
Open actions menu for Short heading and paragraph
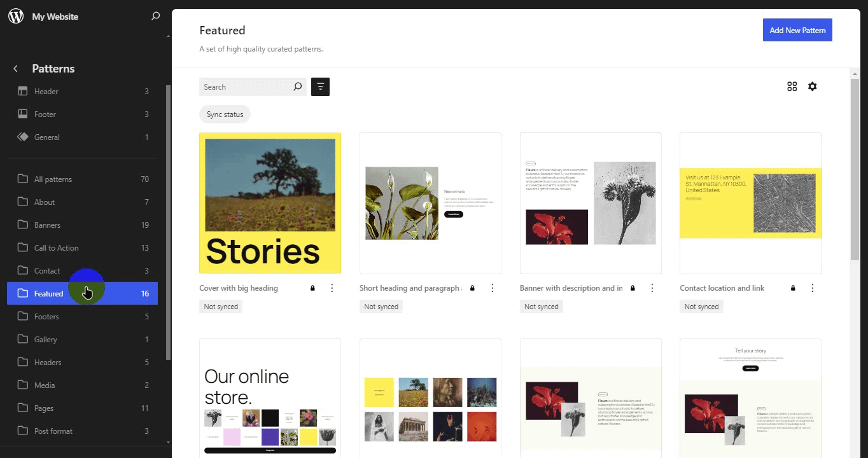click(x=493, y=288)
